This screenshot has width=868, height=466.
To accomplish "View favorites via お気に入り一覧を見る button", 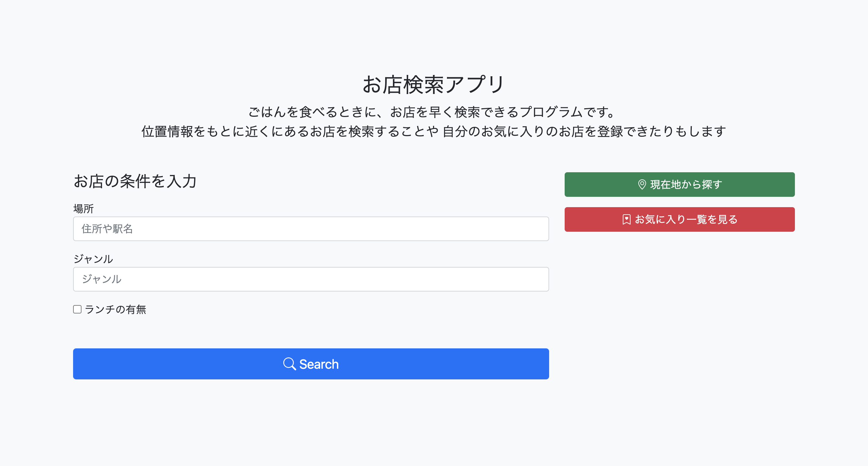I will point(679,219).
